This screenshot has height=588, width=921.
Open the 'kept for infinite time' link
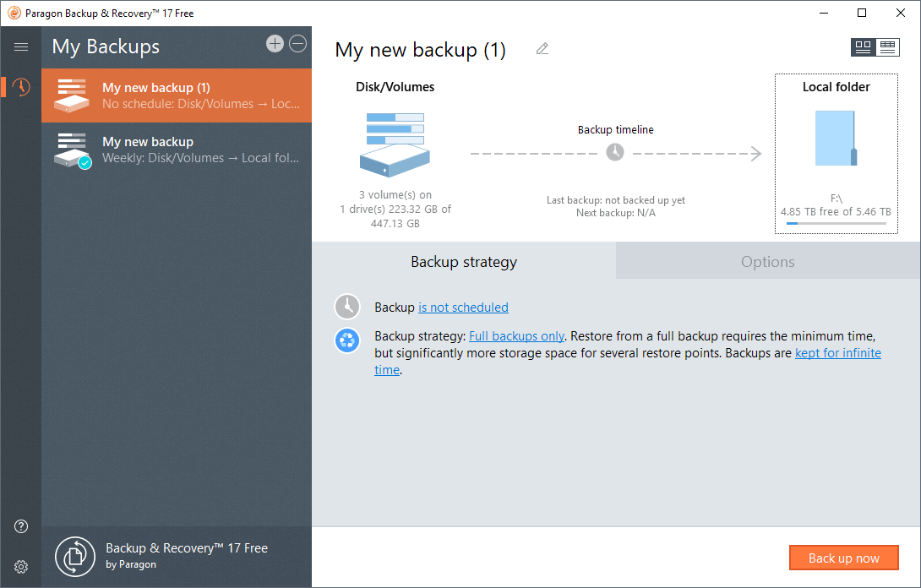(837, 353)
